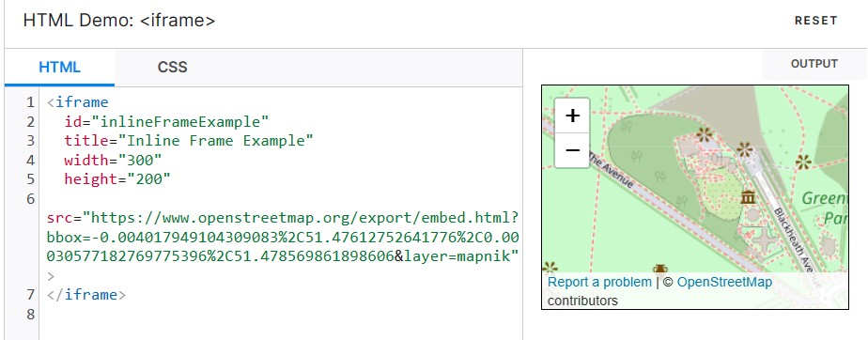Screen dimensions: 868x340
Task: Click the 'contributors' text below the map
Action: point(582,301)
